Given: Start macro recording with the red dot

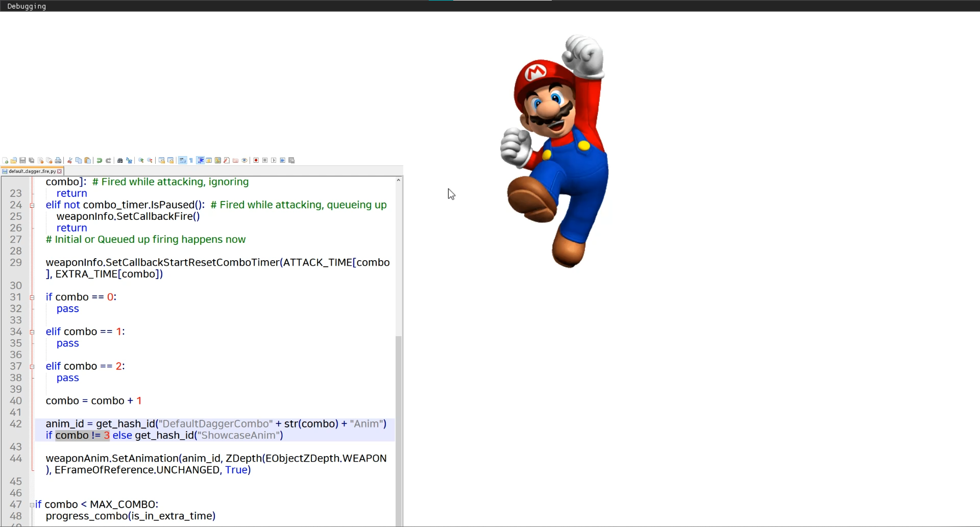Looking at the screenshot, I should click(x=256, y=161).
